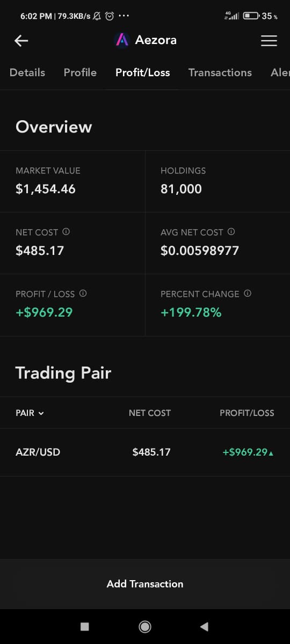Open the AZR/USD trading pair row
The height and width of the screenshot is (644, 290).
pos(145,452)
